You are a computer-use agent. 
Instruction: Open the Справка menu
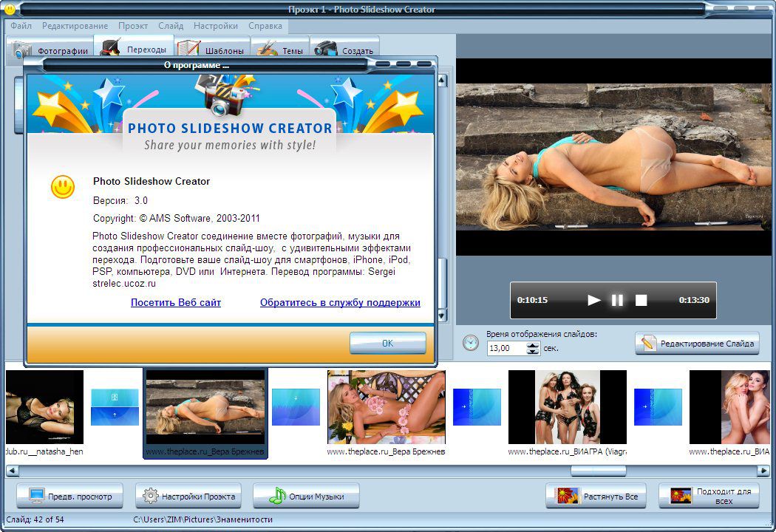pos(265,26)
